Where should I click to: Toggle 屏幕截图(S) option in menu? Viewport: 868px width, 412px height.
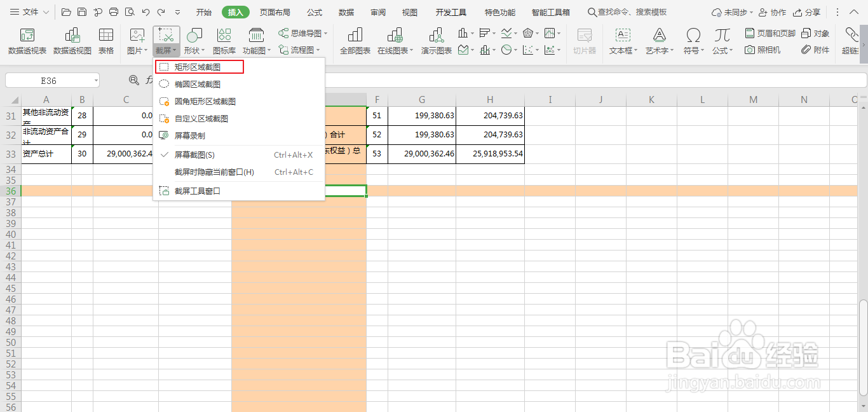tap(239, 154)
